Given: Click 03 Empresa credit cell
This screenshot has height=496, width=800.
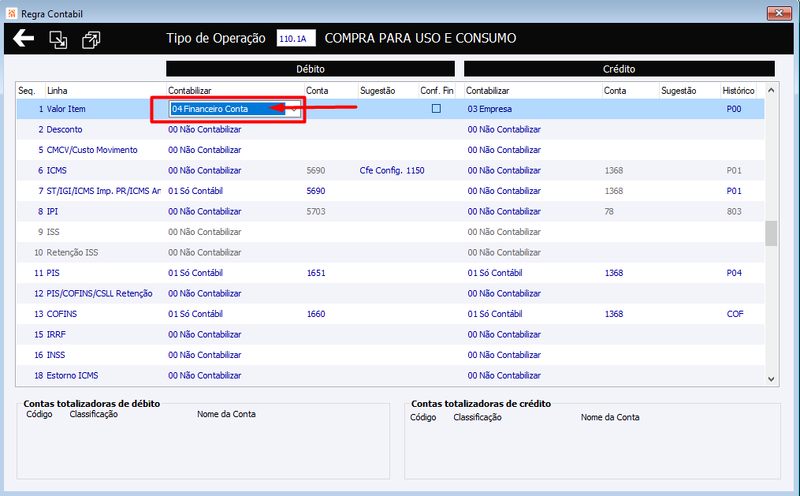Looking at the screenshot, I should (x=490, y=109).
